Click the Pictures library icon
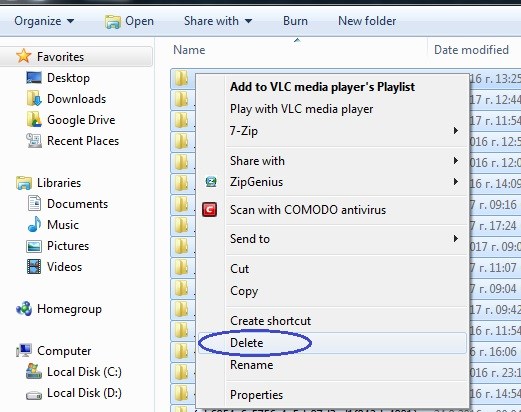Image resolution: width=521 pixels, height=412 pixels. pyautogui.click(x=34, y=246)
